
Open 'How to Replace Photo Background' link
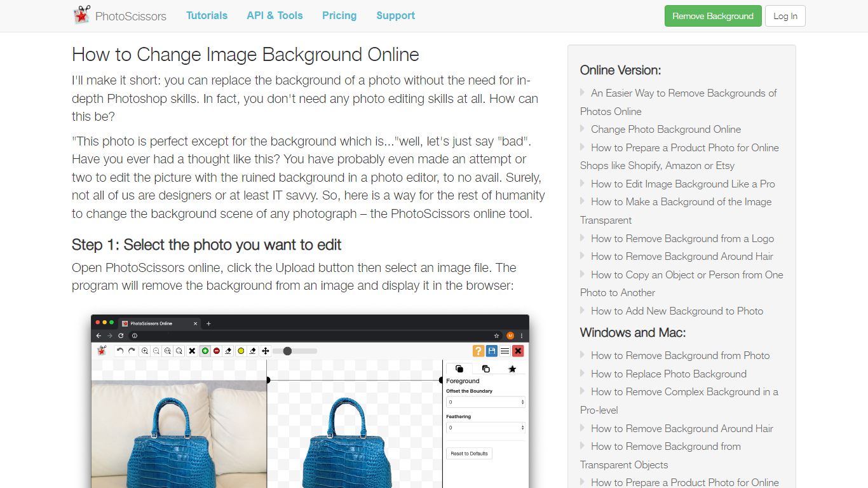668,374
